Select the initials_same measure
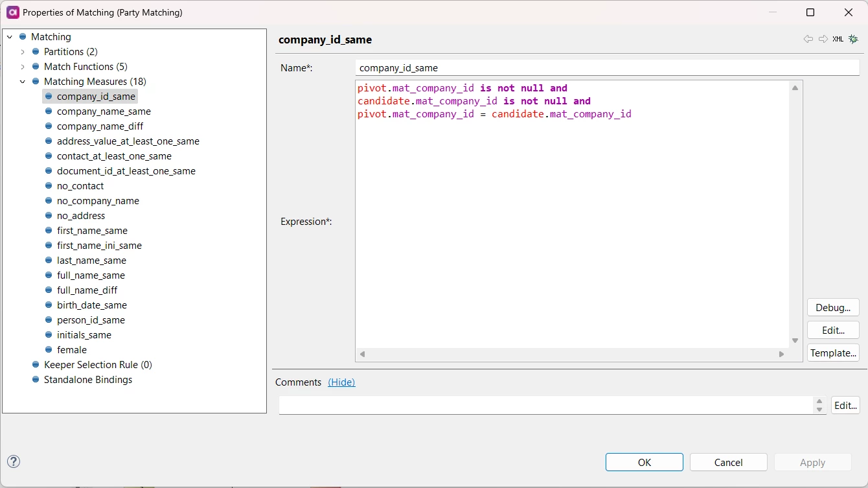The height and width of the screenshot is (488, 868). (84, 335)
